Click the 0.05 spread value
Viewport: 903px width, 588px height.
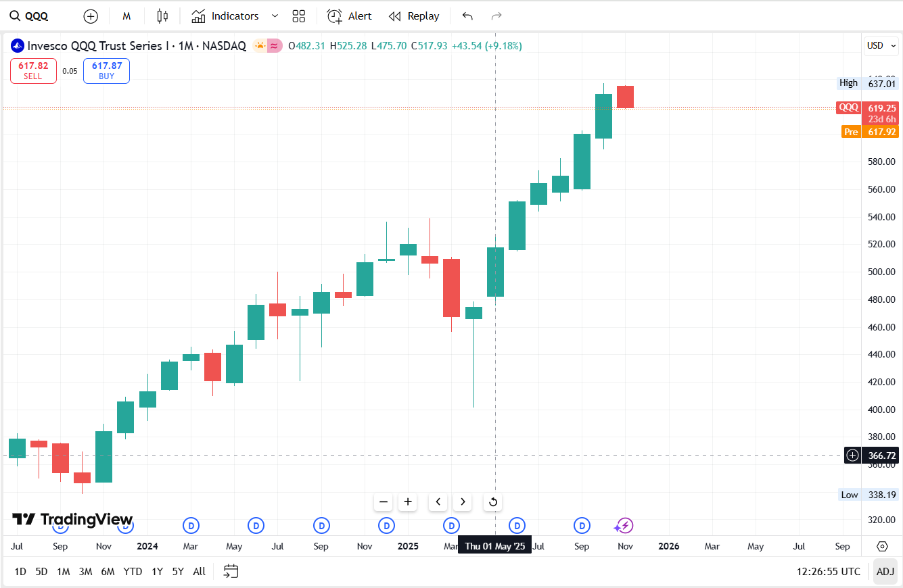pyautogui.click(x=70, y=71)
